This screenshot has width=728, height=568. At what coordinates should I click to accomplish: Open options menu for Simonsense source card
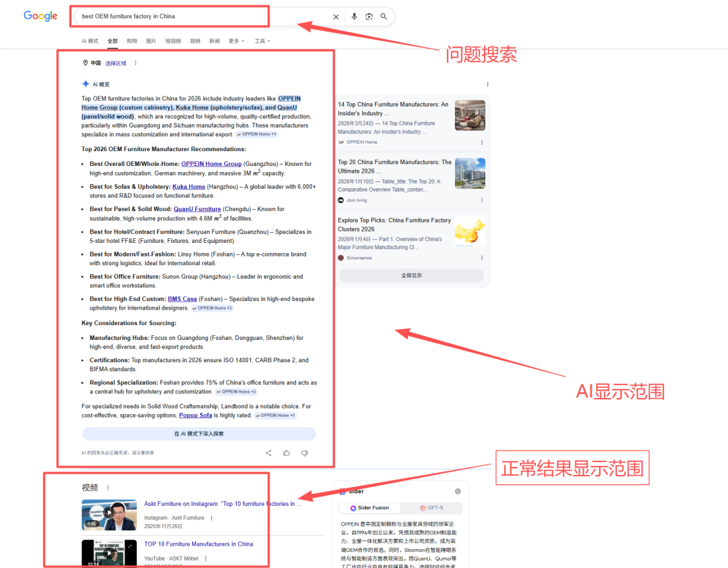point(481,258)
